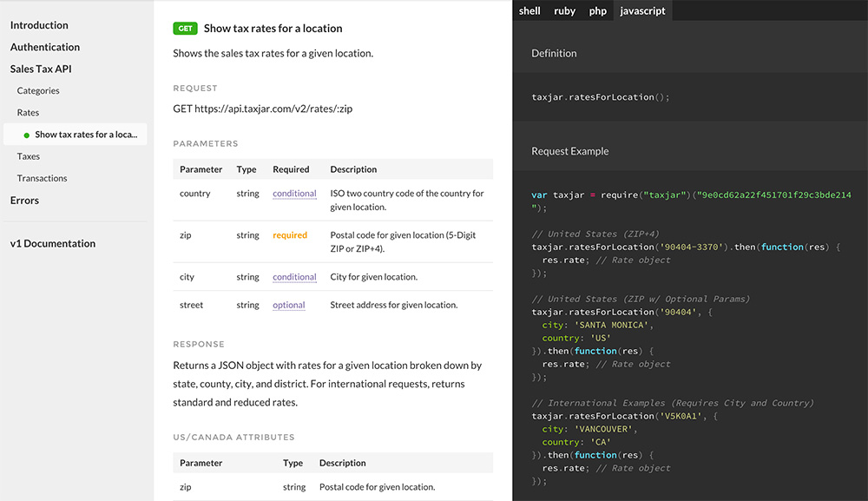Click City for given location description
The width and height of the screenshot is (868, 501).
pyautogui.click(x=373, y=277)
